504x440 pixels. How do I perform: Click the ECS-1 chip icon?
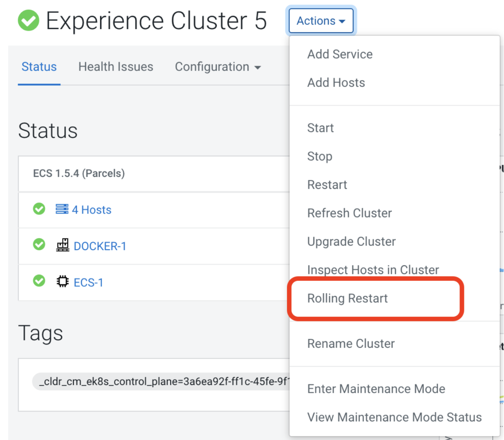(63, 281)
